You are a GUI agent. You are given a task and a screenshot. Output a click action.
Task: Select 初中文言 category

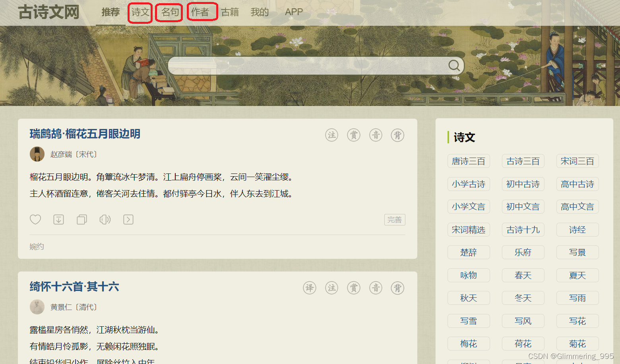click(523, 207)
